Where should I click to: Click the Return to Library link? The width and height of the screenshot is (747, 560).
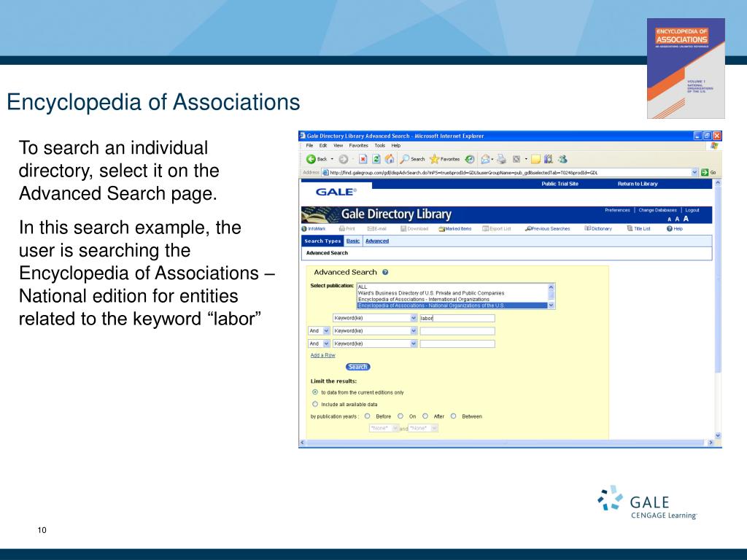click(x=638, y=184)
